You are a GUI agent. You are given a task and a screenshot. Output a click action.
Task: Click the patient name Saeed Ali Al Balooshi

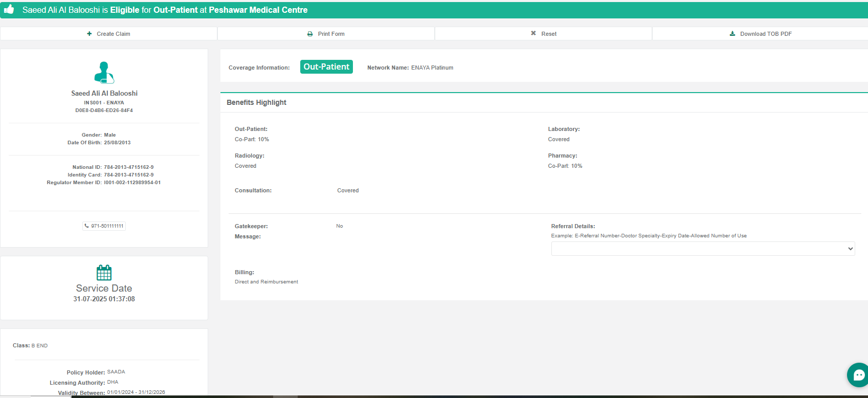(x=104, y=93)
